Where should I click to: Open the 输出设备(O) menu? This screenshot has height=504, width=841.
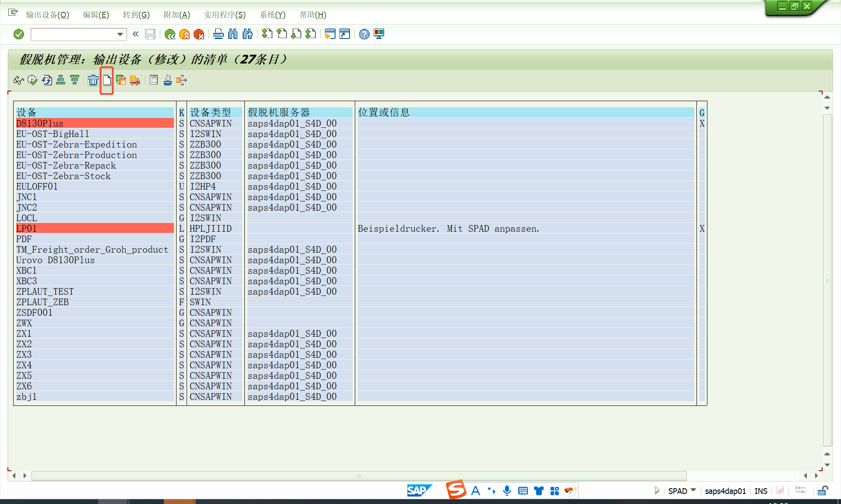point(47,15)
